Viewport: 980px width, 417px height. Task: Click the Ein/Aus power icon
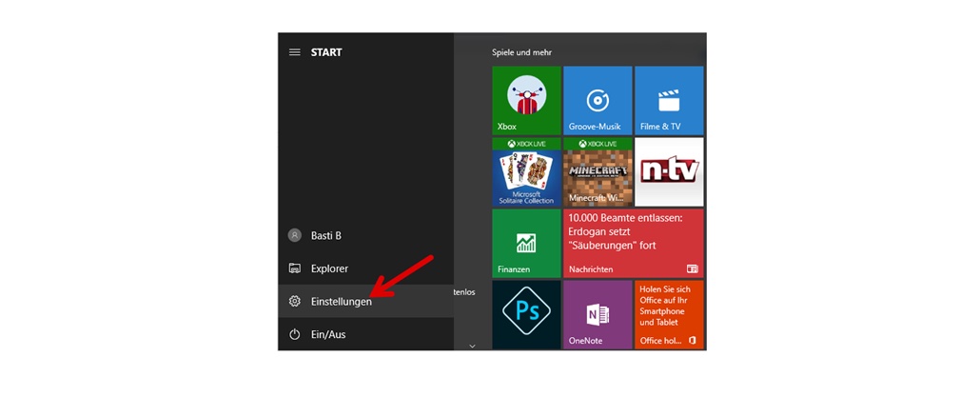click(294, 334)
